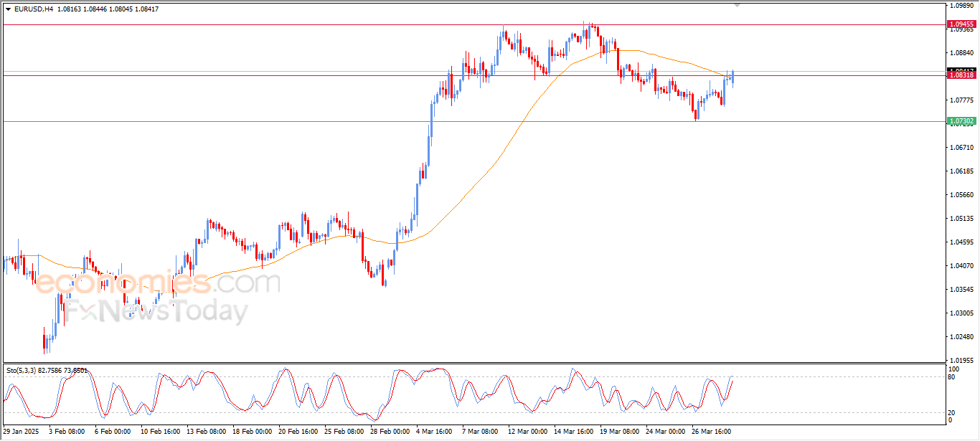Screen dimensions: 980x441
Task: Click the stochastic scale value 20
Action: pos(952,412)
